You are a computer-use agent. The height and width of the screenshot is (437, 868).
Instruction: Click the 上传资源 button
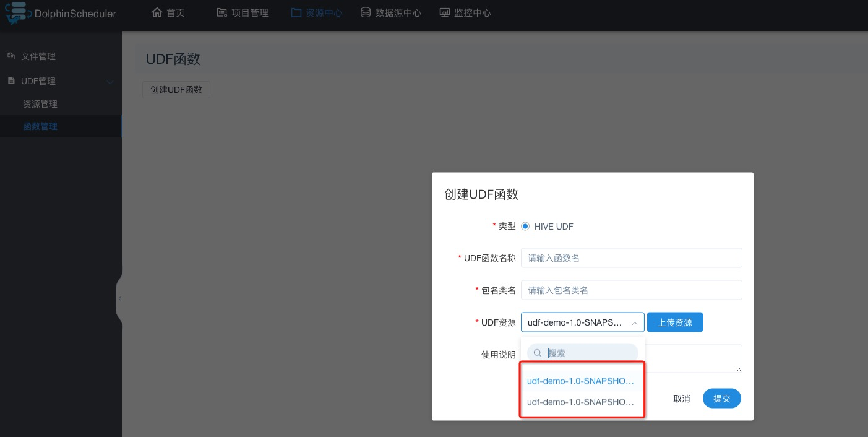(675, 322)
